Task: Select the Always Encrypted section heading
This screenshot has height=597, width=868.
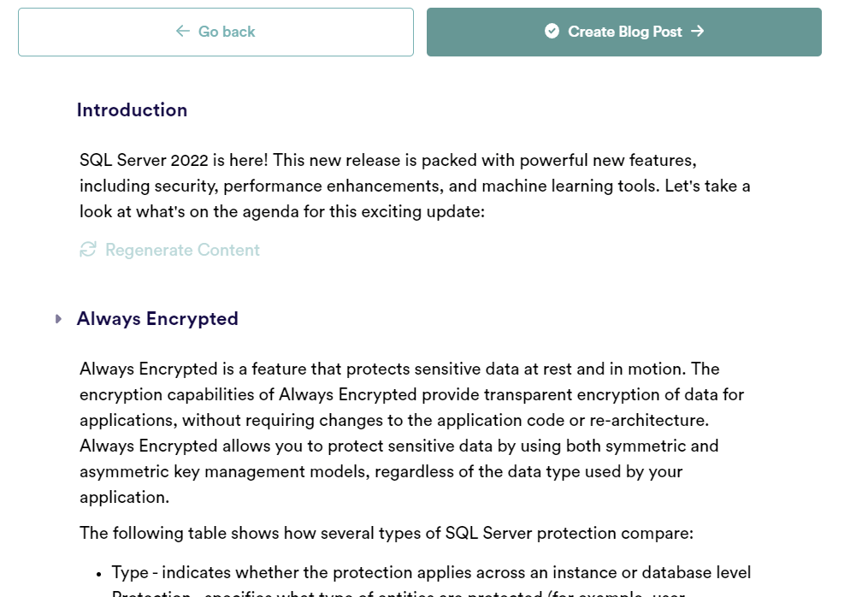Action: (157, 319)
